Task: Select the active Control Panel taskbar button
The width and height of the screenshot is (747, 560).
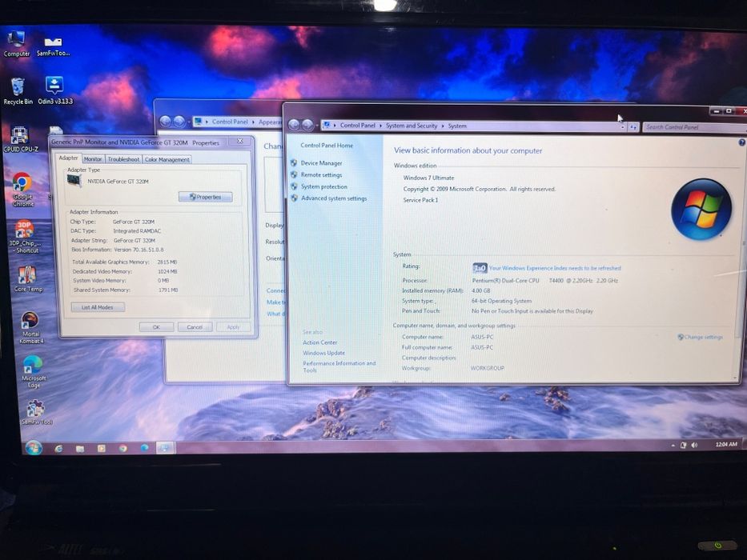Action: pyautogui.click(x=165, y=448)
